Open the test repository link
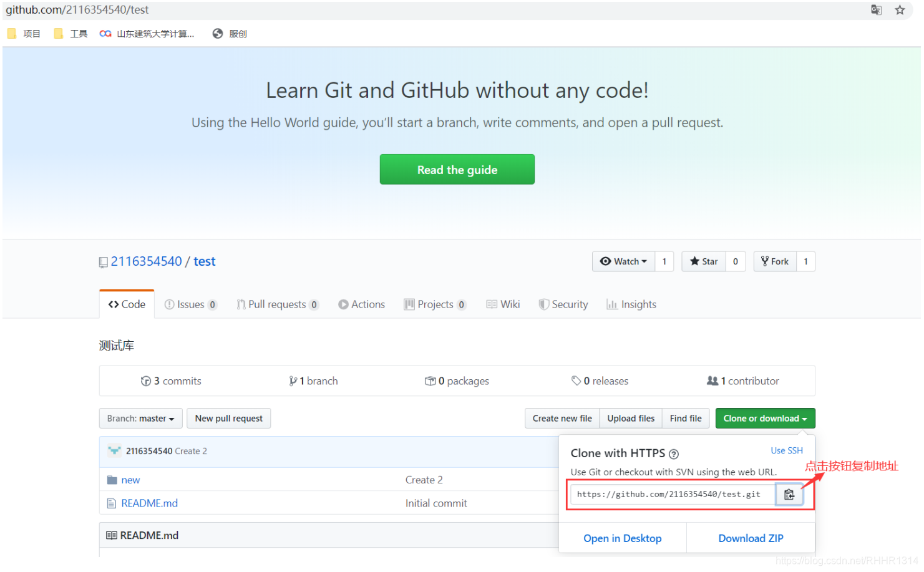 [205, 261]
